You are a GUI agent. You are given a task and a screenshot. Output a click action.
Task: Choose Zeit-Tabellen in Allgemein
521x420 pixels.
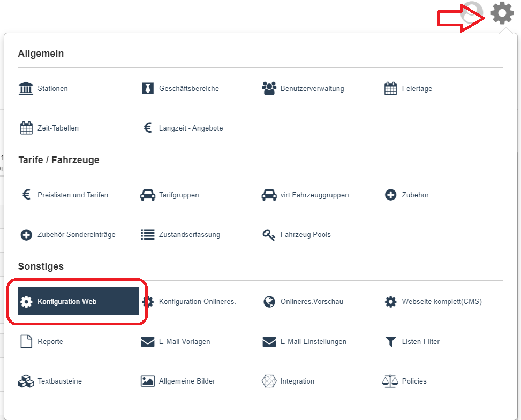click(58, 128)
